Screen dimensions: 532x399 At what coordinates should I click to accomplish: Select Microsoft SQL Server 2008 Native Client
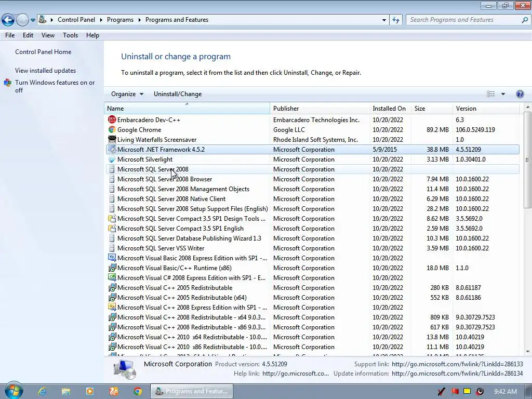(312, 198)
